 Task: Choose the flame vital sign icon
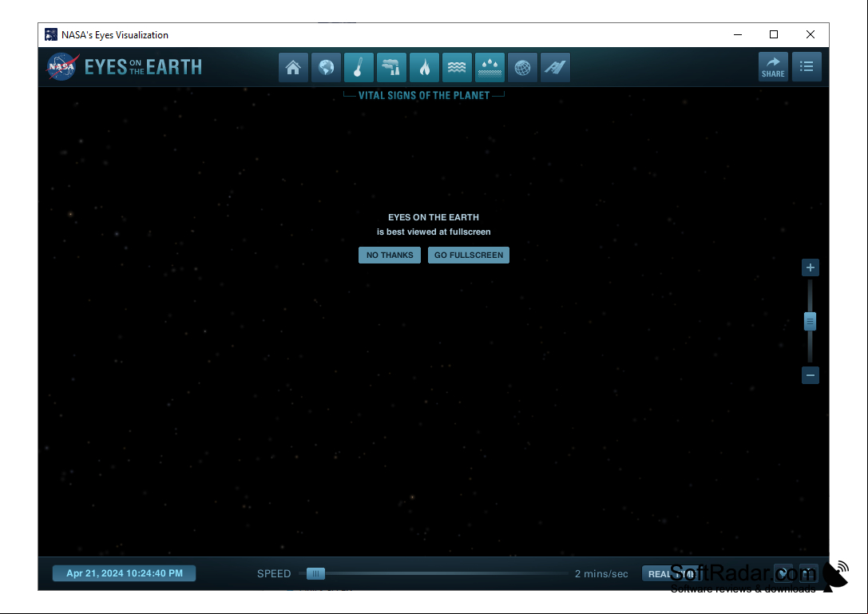(x=424, y=67)
